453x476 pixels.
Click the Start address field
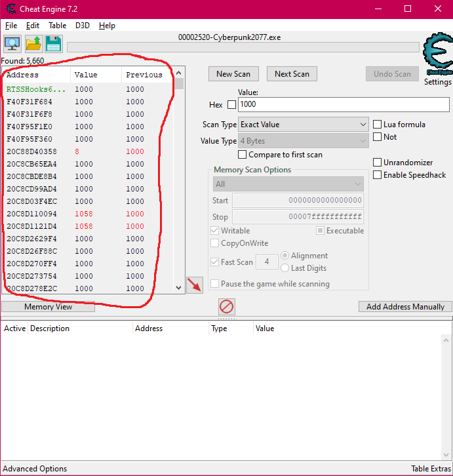pyautogui.click(x=298, y=201)
